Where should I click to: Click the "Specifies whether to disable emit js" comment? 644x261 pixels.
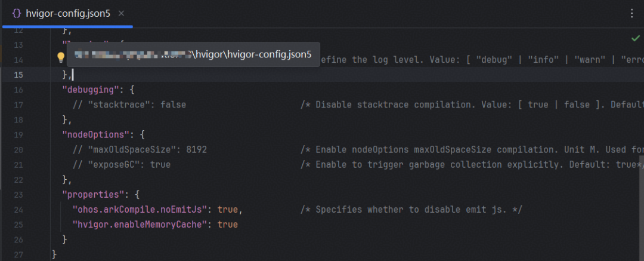411,210
